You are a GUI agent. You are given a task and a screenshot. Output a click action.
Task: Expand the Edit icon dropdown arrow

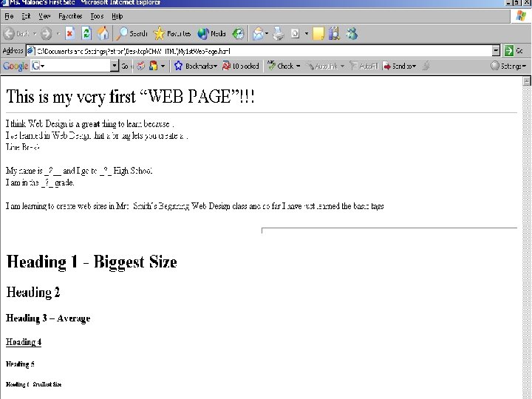(307, 33)
